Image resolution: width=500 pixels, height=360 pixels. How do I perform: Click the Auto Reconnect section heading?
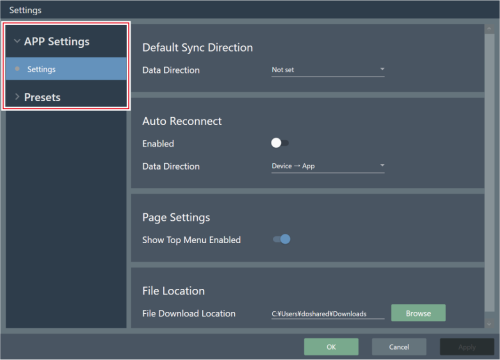tap(182, 121)
